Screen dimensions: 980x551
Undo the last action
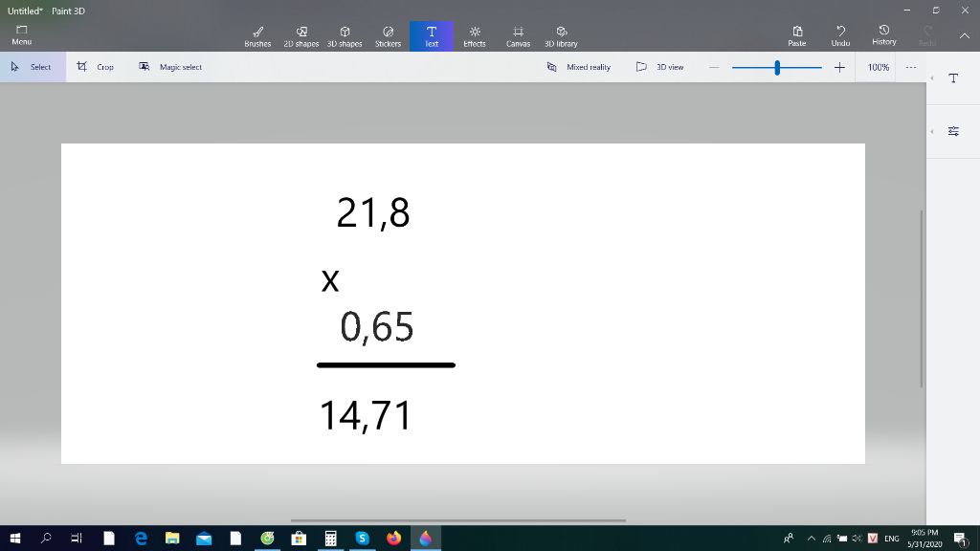840,35
